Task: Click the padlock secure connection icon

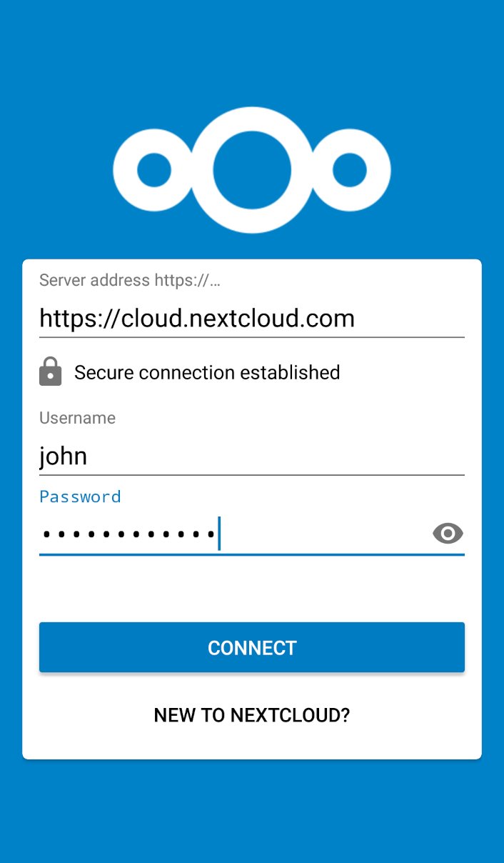Action: point(50,372)
